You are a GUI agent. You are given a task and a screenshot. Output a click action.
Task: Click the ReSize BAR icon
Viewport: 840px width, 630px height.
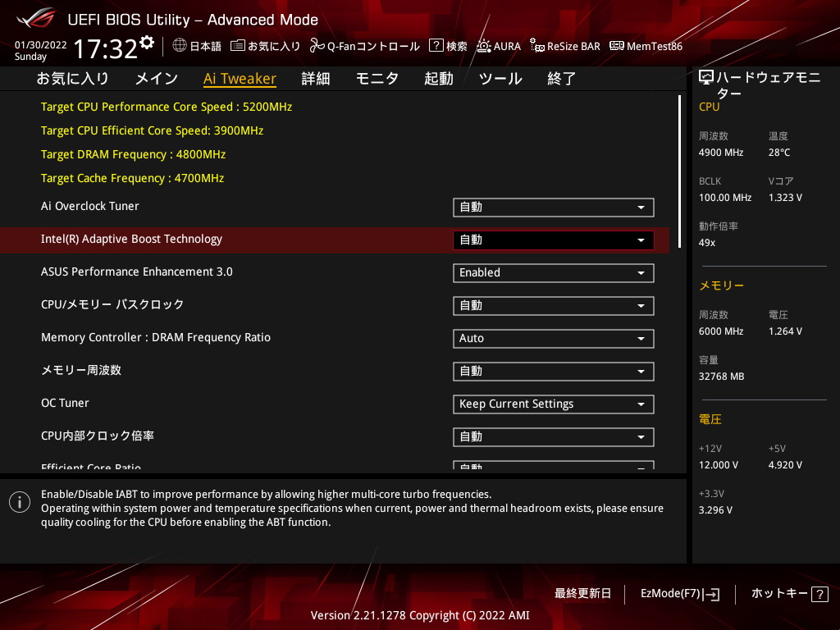pos(536,46)
